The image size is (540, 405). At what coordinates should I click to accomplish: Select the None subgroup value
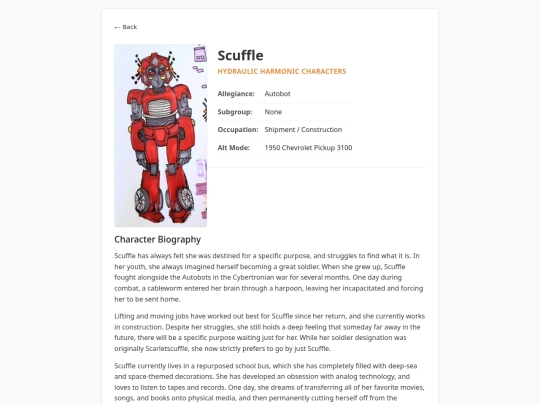tap(273, 112)
